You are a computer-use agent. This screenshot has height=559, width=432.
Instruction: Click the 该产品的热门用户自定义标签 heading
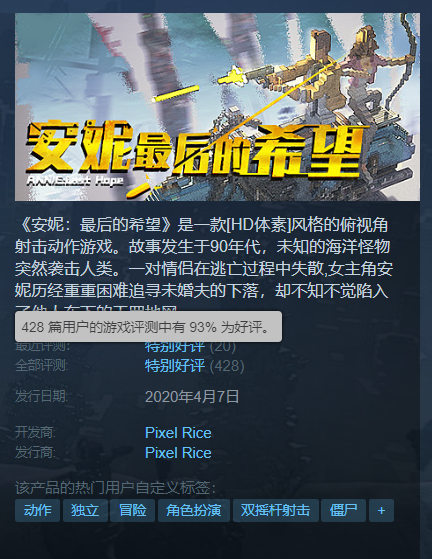(115, 487)
